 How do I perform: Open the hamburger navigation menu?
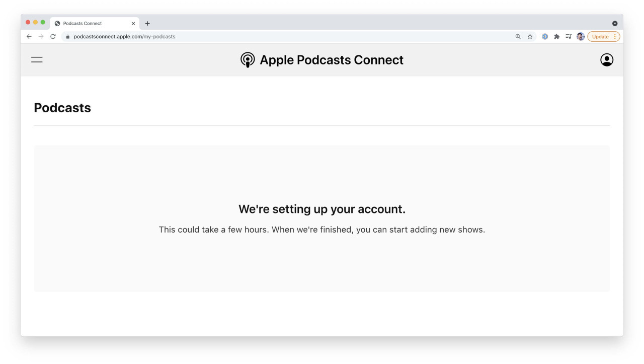(x=37, y=59)
